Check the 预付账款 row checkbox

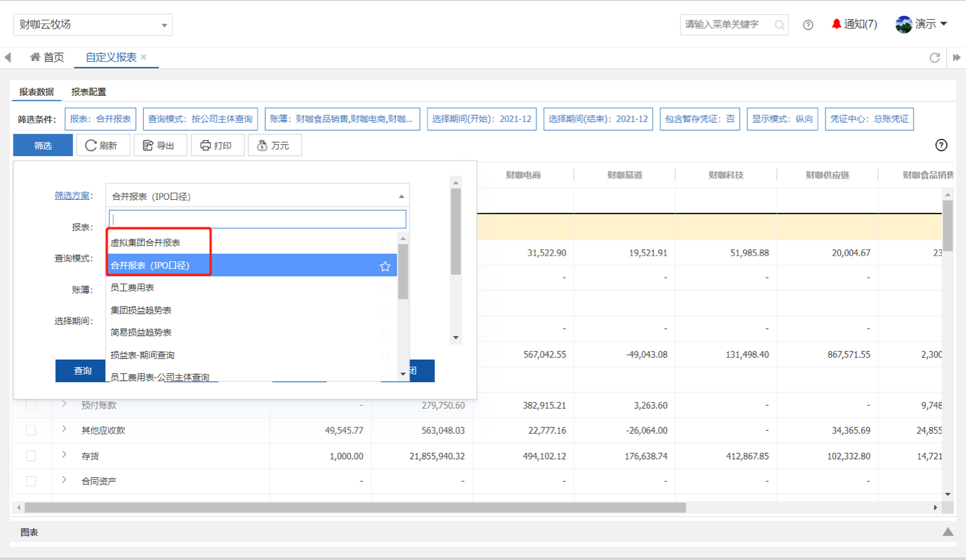click(31, 406)
